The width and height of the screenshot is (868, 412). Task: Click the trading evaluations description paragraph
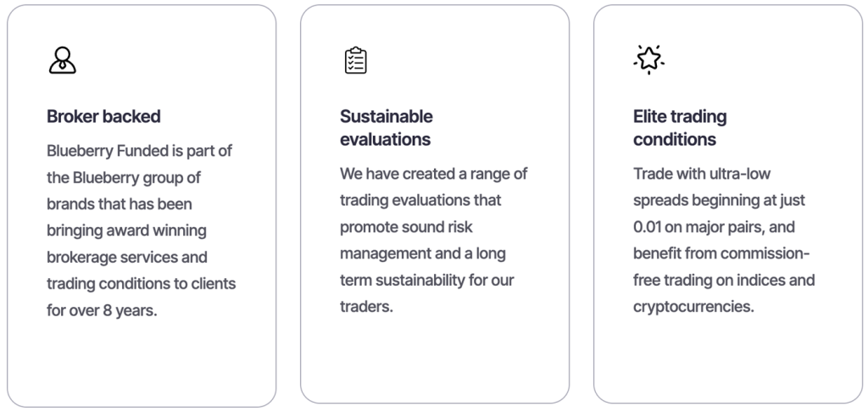(433, 240)
